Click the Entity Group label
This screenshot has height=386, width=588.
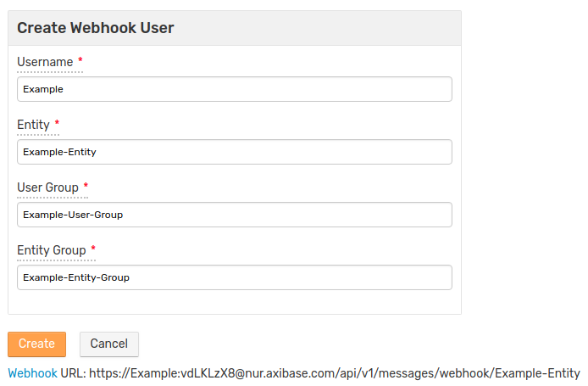(x=52, y=250)
